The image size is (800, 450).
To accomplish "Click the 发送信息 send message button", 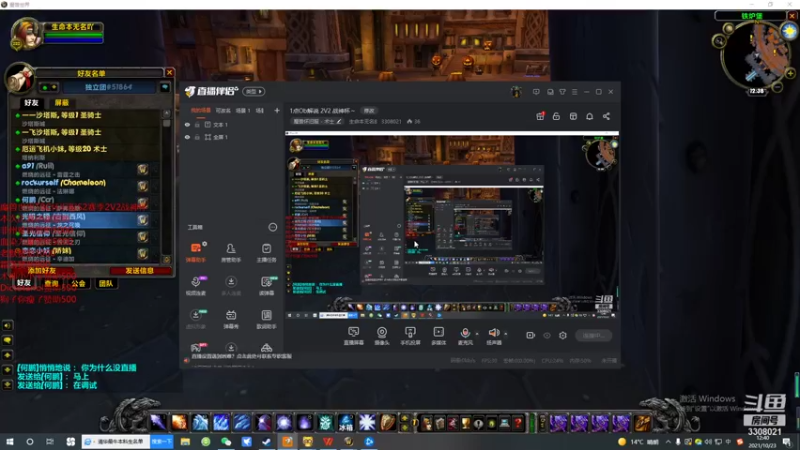I will [139, 271].
